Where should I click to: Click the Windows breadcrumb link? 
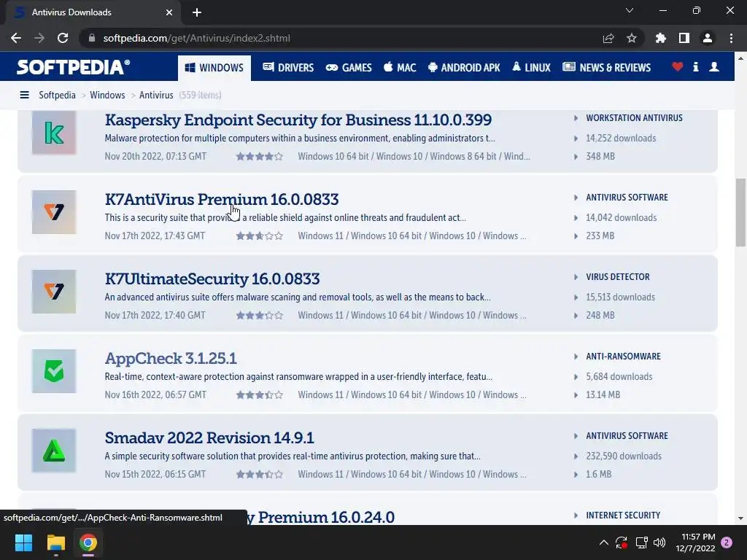click(x=108, y=96)
